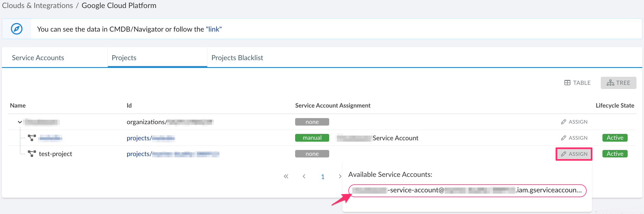Image resolution: width=644 pixels, height=214 pixels.
Task: Click Clouds & Integrations breadcrumb
Action: point(37,6)
